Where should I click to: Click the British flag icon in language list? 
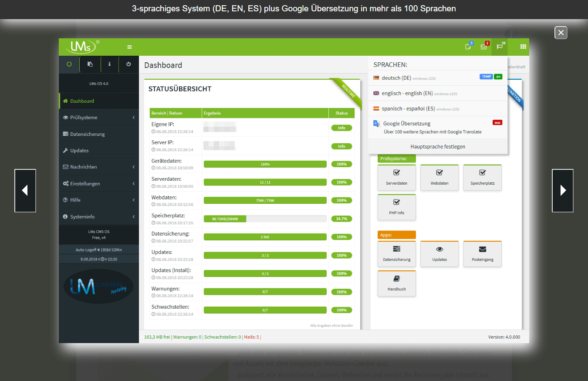tap(376, 93)
